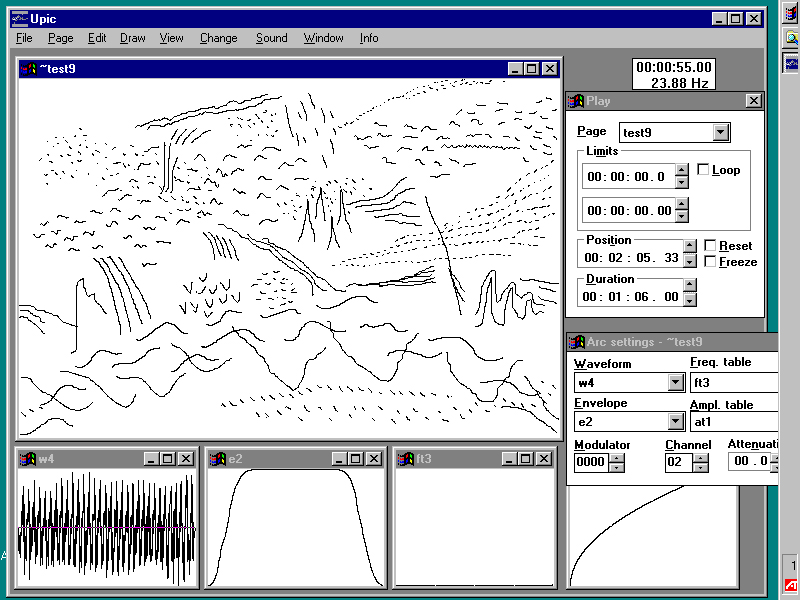Image resolution: width=800 pixels, height=600 pixels.
Task: Maximize the ~test9 score window
Action: pos(532,69)
